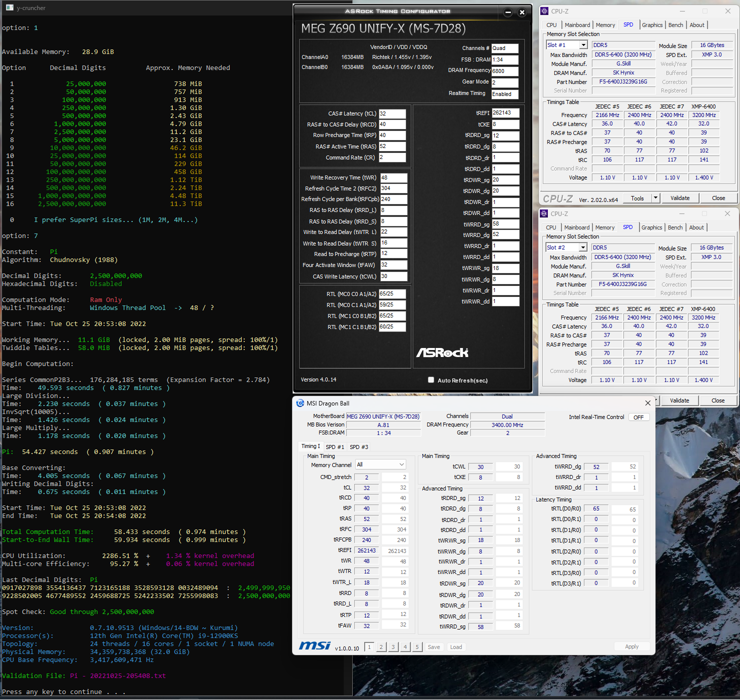
Task: Open the Memory Channel All dropdown
Action: (381, 464)
